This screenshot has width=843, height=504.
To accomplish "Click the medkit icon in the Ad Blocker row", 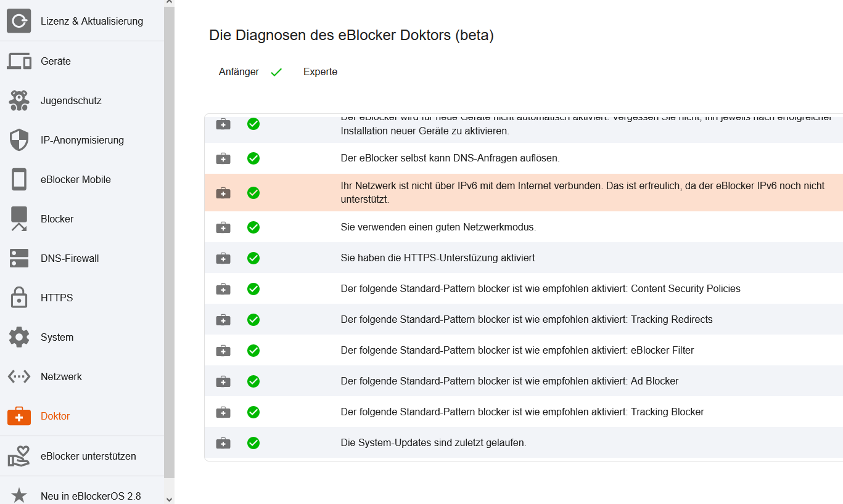I will (x=223, y=381).
